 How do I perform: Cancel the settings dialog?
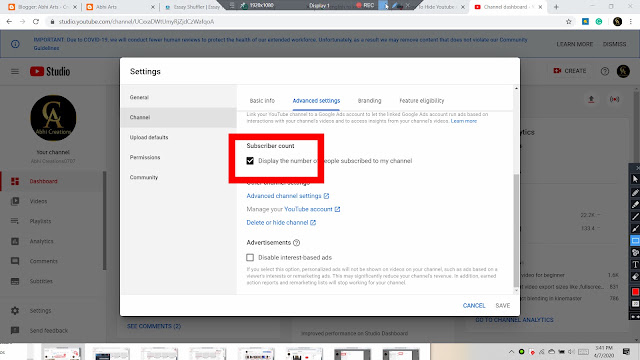pos(474,306)
